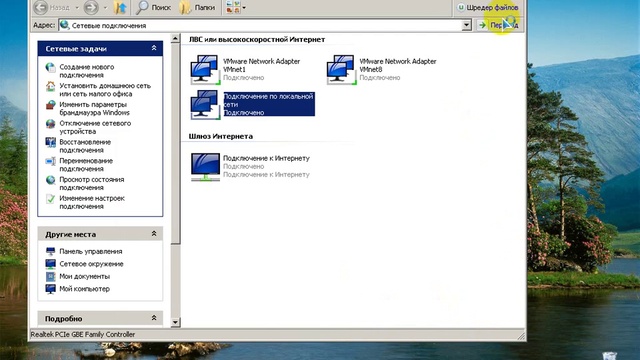Click the Windows firewall settings icon
Viewport: 640px width, 360px height.
coord(51,105)
